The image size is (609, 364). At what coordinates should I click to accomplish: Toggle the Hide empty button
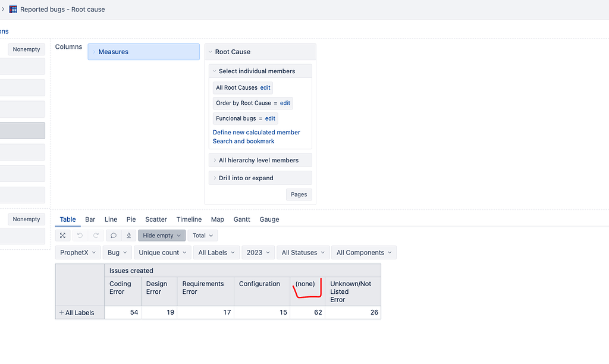coord(162,236)
